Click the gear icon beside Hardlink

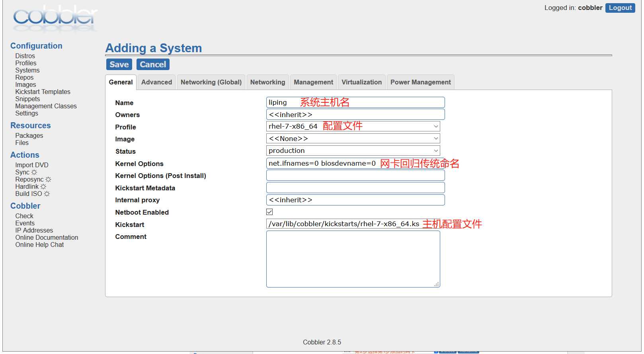(43, 186)
